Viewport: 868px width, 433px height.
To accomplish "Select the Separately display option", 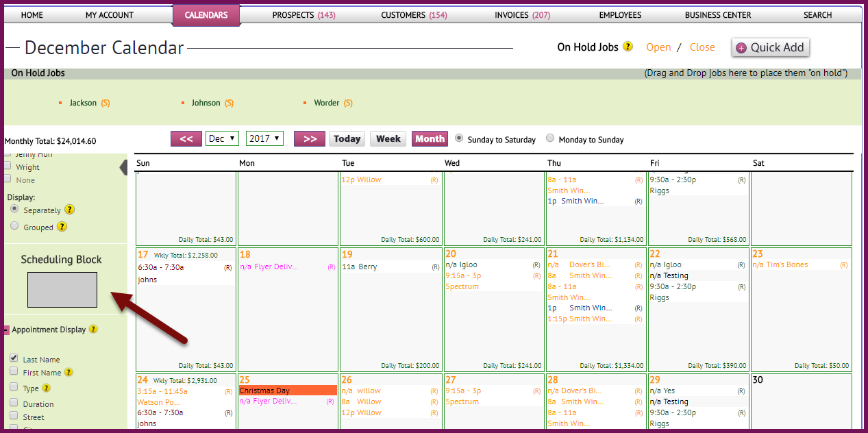I will coord(14,209).
